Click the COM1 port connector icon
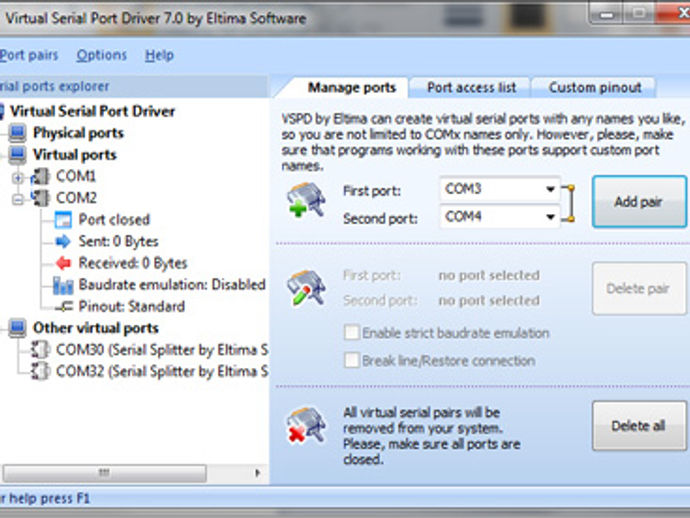Image resolution: width=690 pixels, height=518 pixels. tap(40, 176)
